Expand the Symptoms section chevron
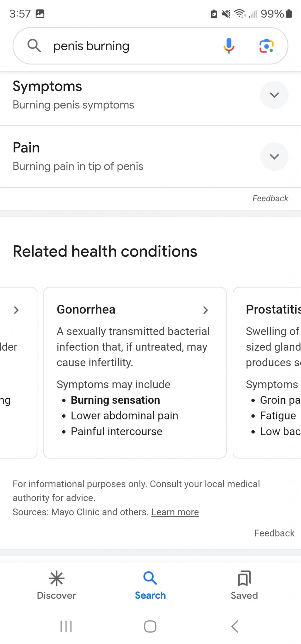 tap(274, 95)
